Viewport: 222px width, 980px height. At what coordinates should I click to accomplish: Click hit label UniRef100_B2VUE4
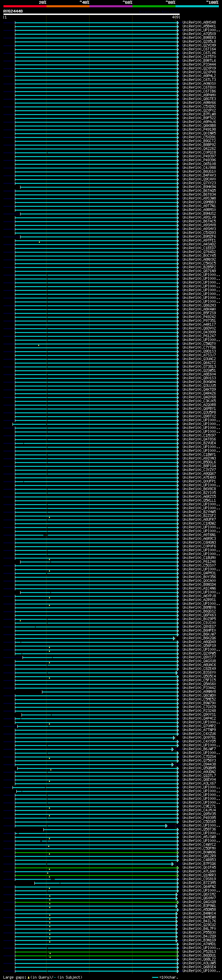tap(199, 443)
